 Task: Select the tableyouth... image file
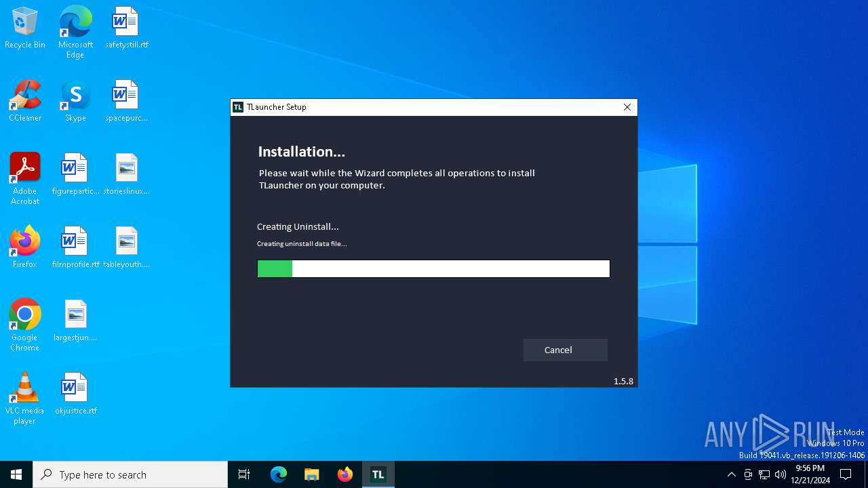click(126, 248)
